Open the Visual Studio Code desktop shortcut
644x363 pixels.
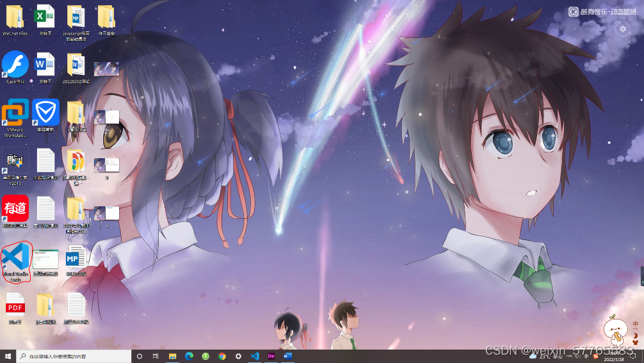coord(15,261)
